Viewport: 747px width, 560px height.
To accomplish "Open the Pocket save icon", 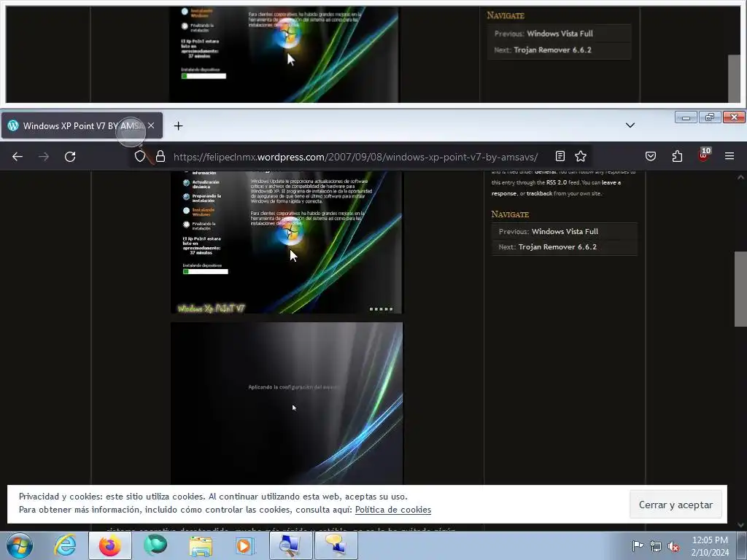I will [651, 156].
